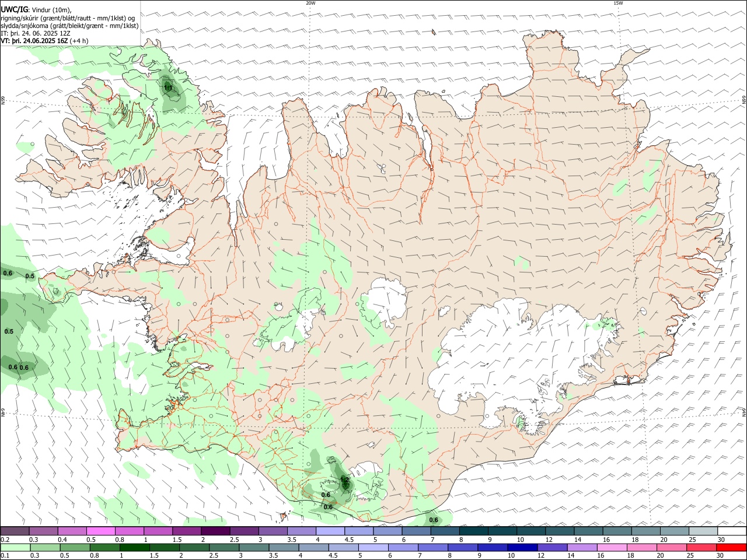Viewport: 747px width, 560px height.
Task: Click the '30' label in the rain legend
Action: [x=721, y=555]
